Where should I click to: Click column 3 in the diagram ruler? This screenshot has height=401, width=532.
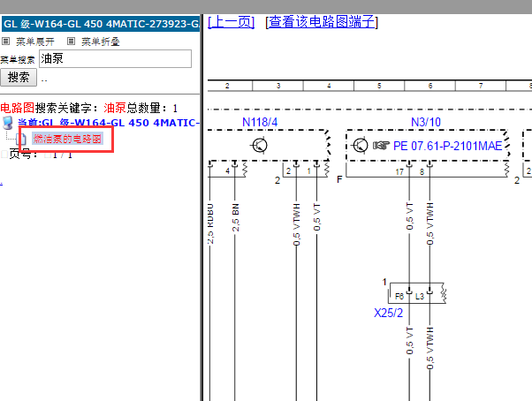tap(277, 86)
